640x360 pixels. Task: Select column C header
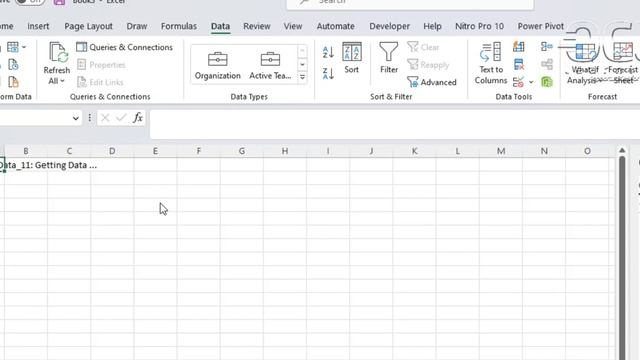(69, 151)
